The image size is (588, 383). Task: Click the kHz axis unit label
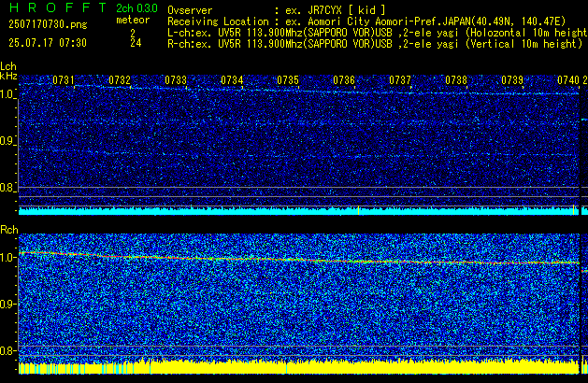pos(8,76)
